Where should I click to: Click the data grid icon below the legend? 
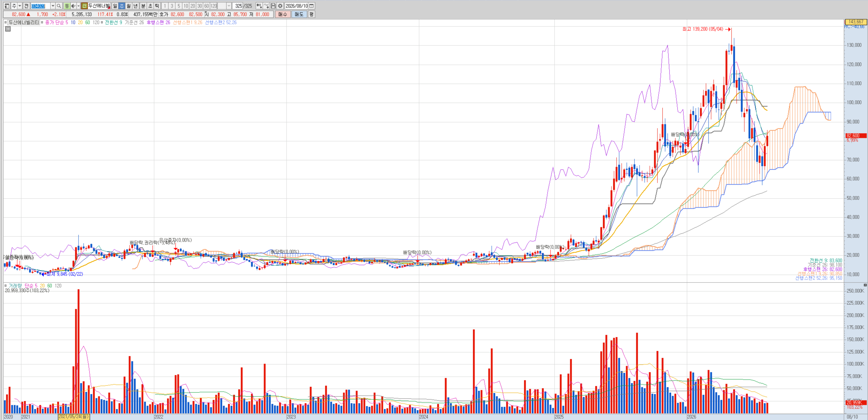pyautogui.click(x=8, y=29)
